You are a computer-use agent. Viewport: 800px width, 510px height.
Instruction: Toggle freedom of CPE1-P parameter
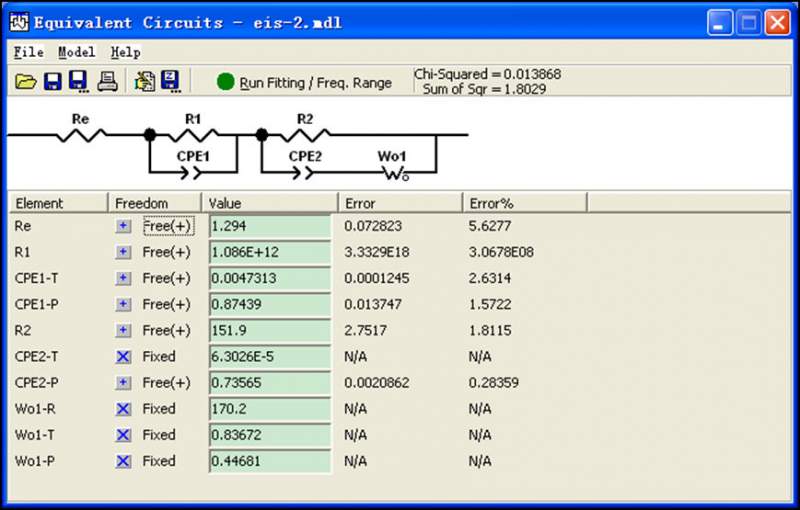point(123,304)
